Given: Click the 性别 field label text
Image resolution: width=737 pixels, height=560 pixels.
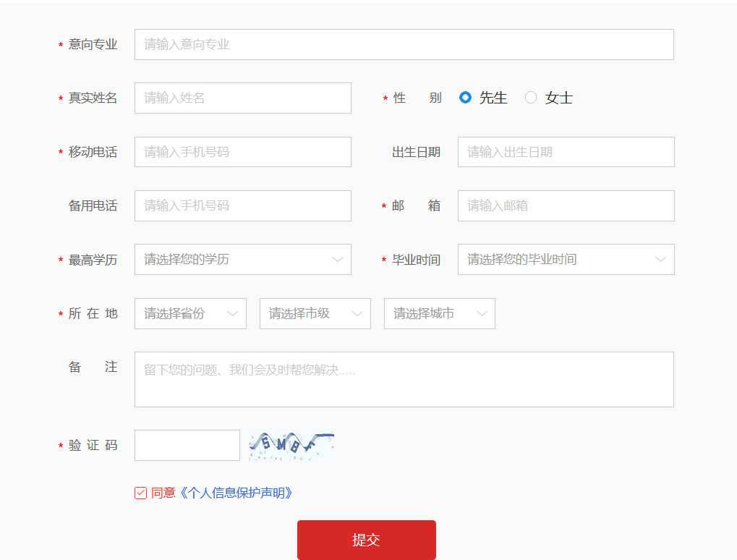Looking at the screenshot, I should [416, 98].
